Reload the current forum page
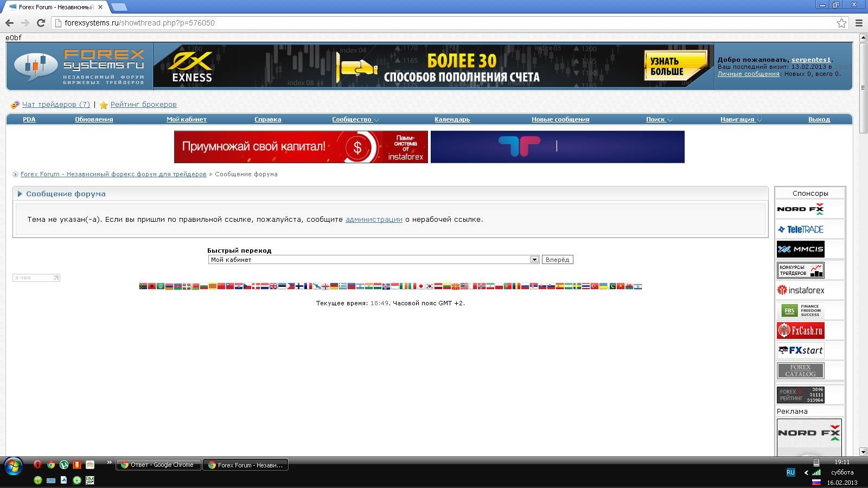This screenshot has width=868, height=488. pyautogui.click(x=41, y=23)
